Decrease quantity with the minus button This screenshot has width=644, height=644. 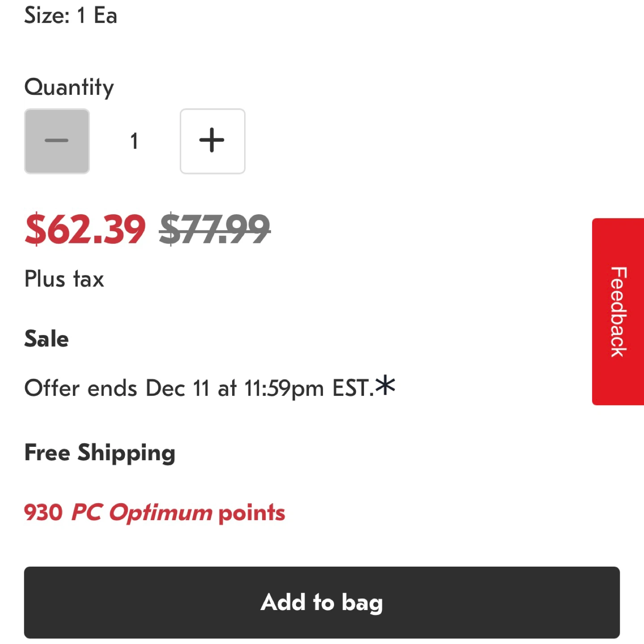[57, 141]
